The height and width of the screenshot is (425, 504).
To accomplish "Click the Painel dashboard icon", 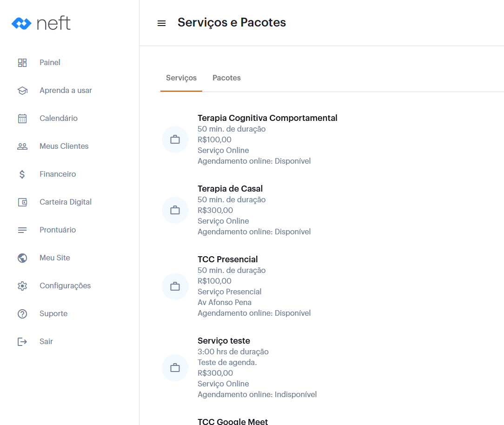I will [x=22, y=63].
